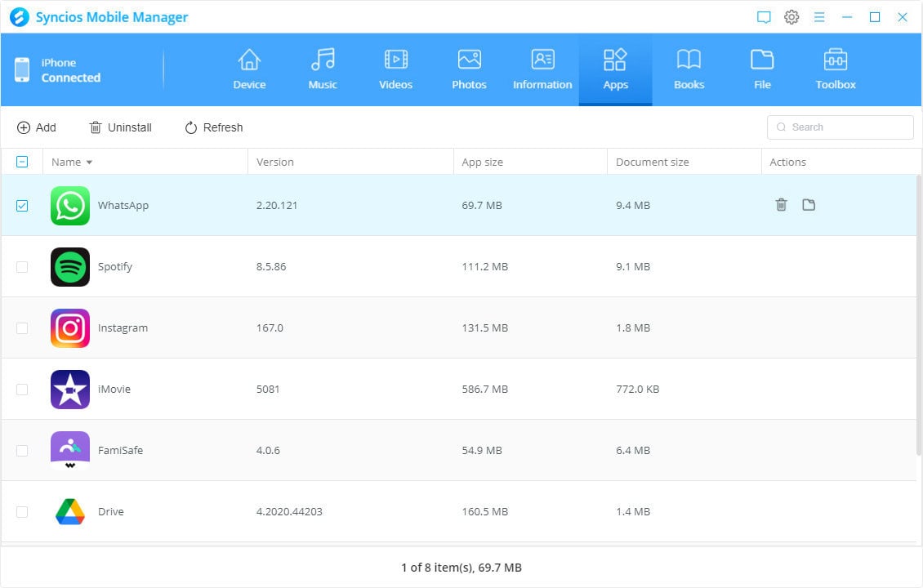
Task: Check the FamiSafe checkbox
Action: coord(22,450)
